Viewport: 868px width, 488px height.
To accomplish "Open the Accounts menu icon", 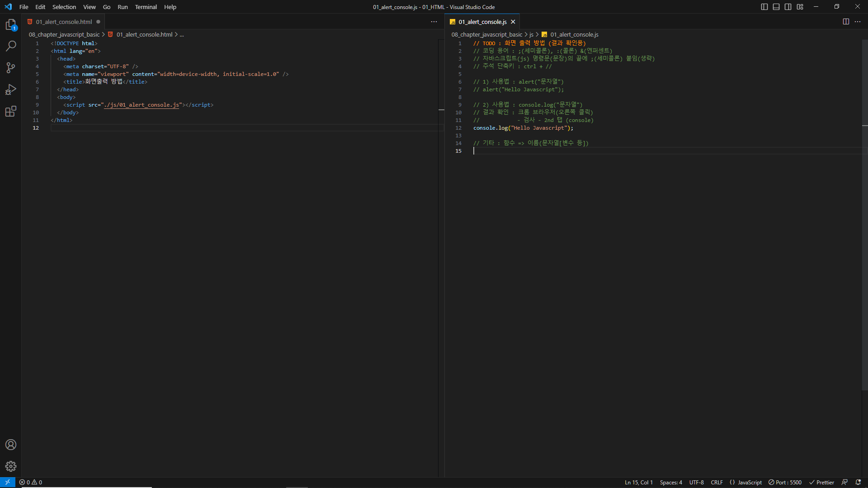I will click(x=11, y=445).
